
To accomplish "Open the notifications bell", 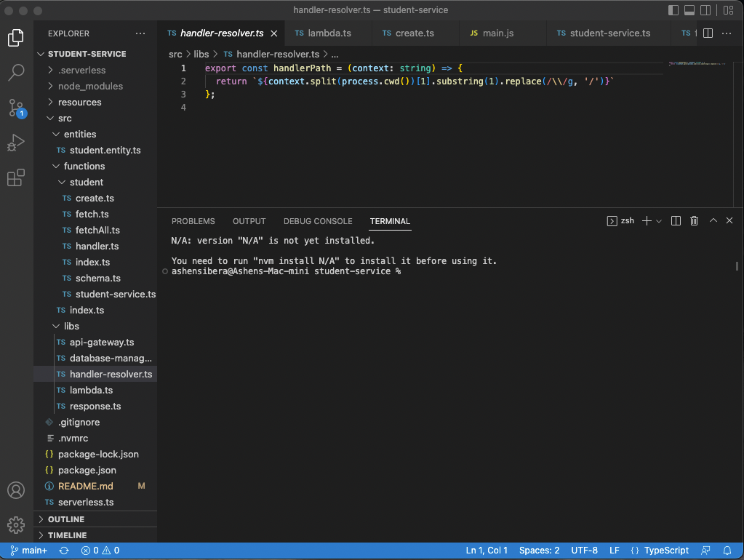I will pyautogui.click(x=726, y=551).
